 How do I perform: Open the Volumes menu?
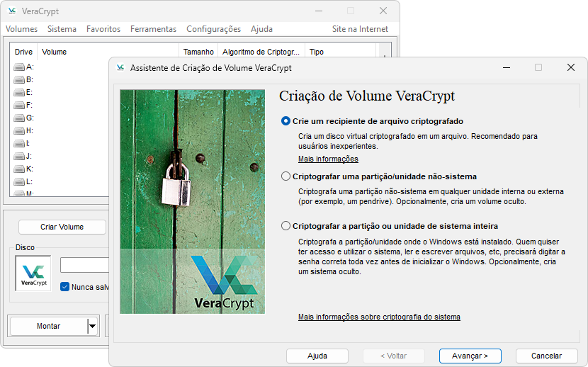tap(22, 29)
